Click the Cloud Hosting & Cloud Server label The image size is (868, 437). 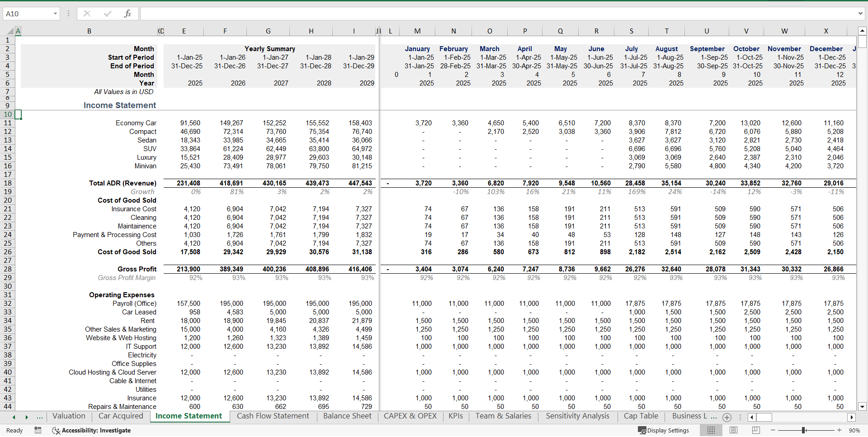tap(113, 372)
